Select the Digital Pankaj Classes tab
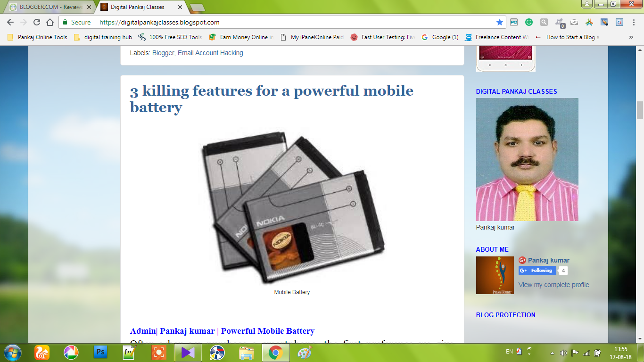 [141, 7]
